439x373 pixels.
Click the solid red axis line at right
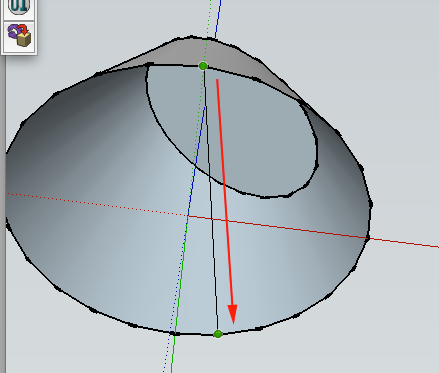403,243
